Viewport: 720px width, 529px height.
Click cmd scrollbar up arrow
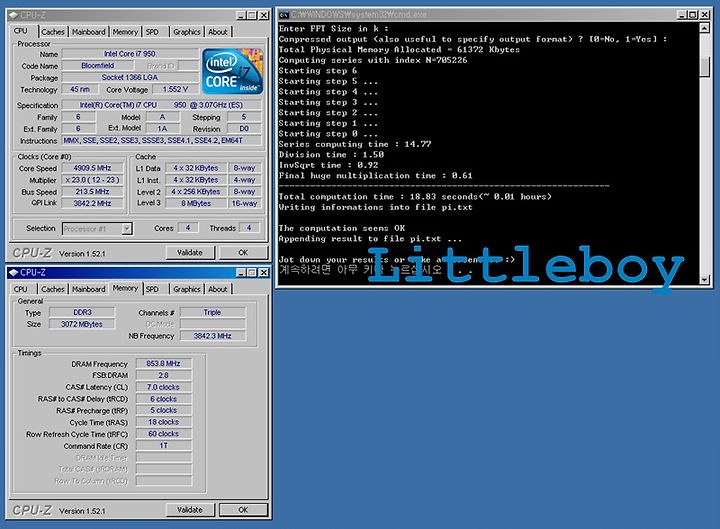tap(704, 28)
